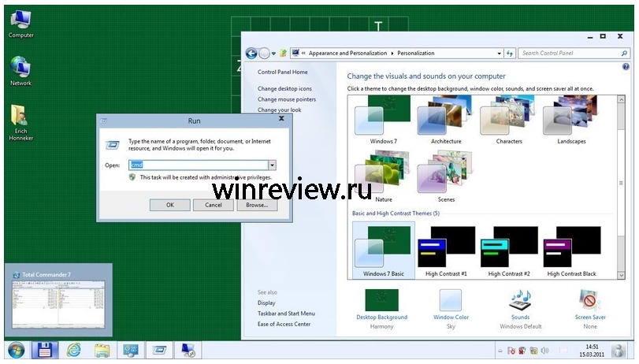This screenshot has width=639, height=364.
Task: Show hidden tray icons arrow
Action: point(500,351)
